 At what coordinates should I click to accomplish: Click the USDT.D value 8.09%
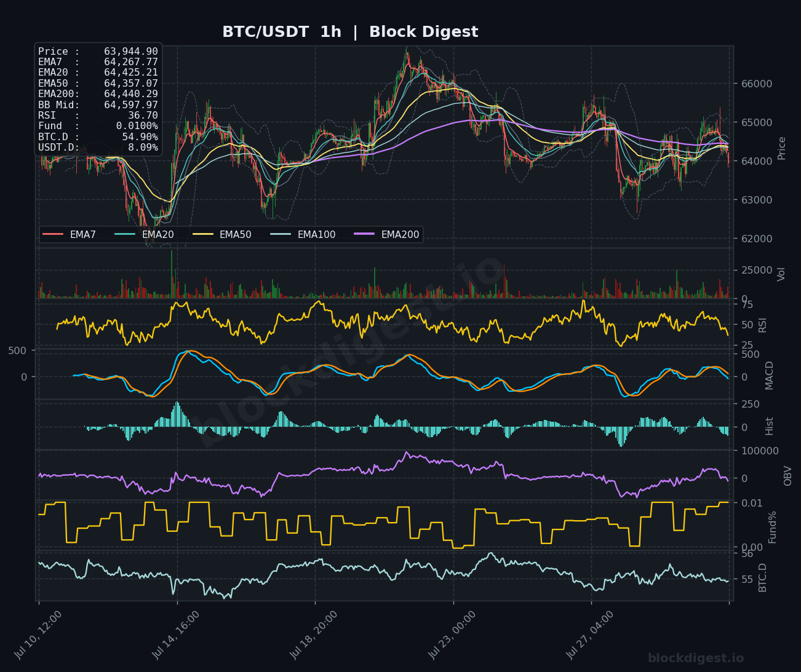(143, 148)
